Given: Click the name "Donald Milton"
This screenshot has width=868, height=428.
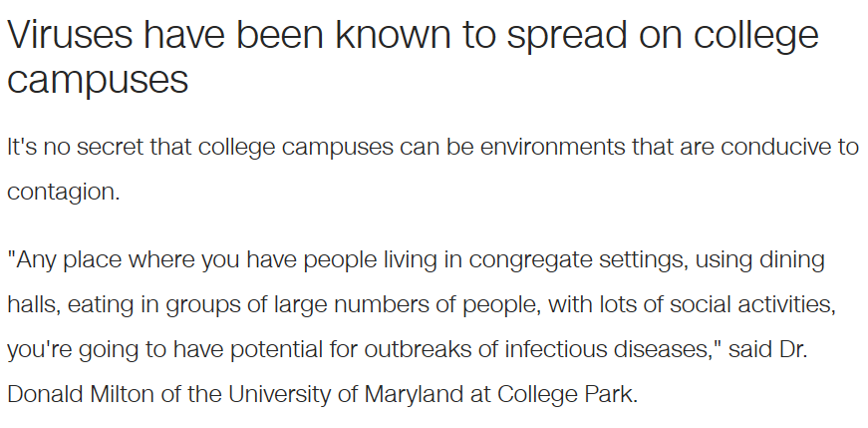Looking at the screenshot, I should (x=81, y=394).
